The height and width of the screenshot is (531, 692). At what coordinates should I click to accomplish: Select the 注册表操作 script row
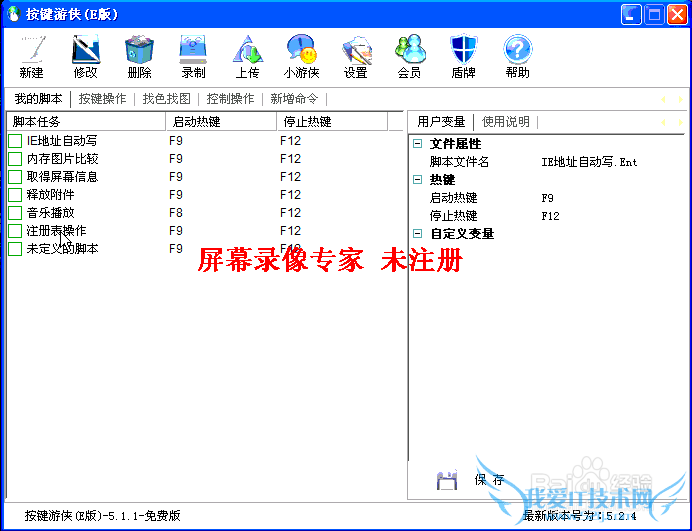(x=205, y=231)
